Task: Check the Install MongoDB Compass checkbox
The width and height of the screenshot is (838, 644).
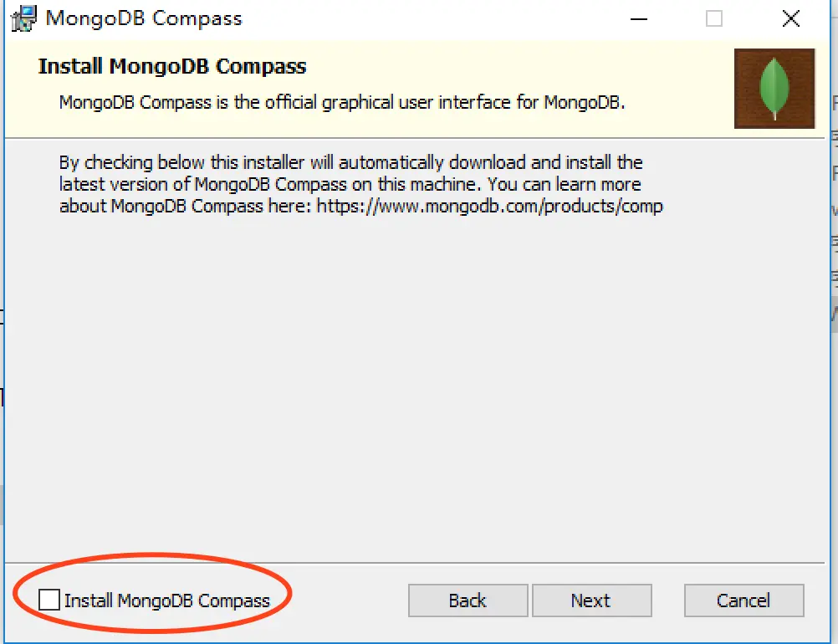Action: (49, 600)
